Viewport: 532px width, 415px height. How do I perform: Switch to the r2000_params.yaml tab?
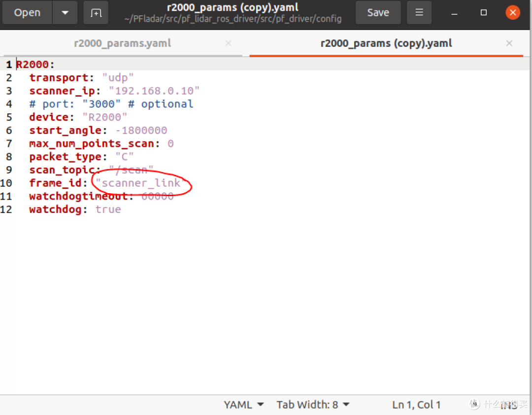click(123, 43)
